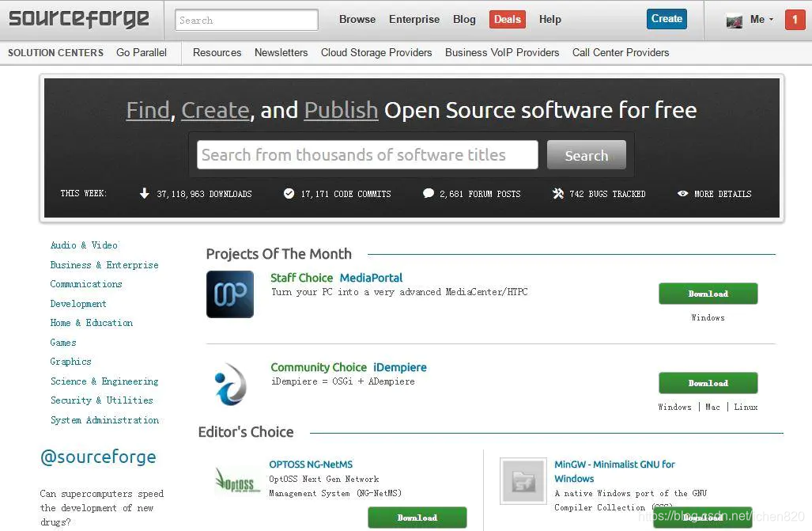Click the Publish link in headline
This screenshot has height=531, width=812.
point(341,110)
